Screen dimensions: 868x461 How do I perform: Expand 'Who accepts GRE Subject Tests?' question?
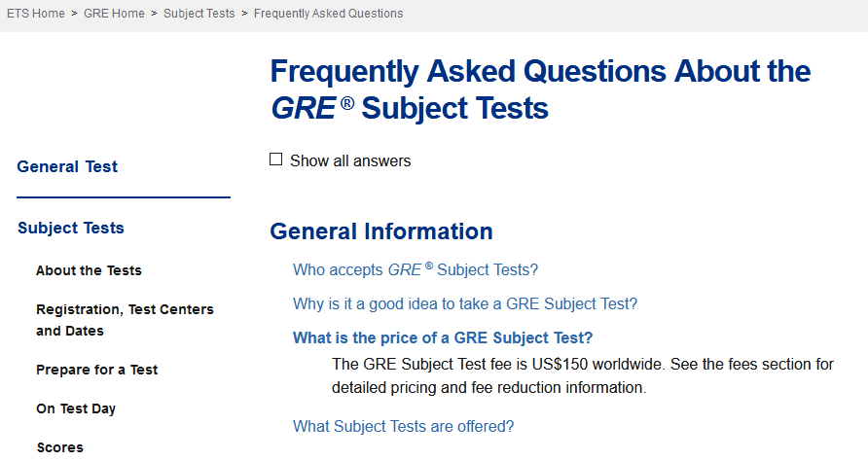tap(416, 269)
